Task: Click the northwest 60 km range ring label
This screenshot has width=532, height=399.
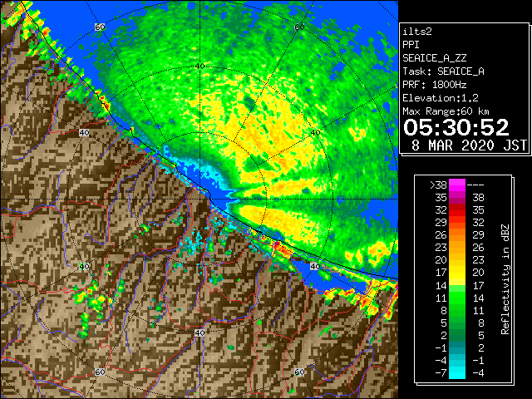Action: (x=100, y=27)
